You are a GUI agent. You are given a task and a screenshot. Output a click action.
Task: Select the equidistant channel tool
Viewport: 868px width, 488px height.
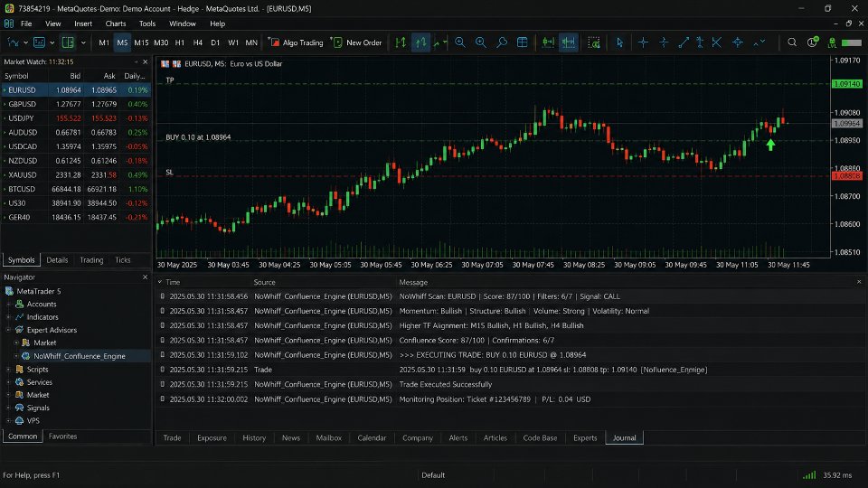(700, 42)
